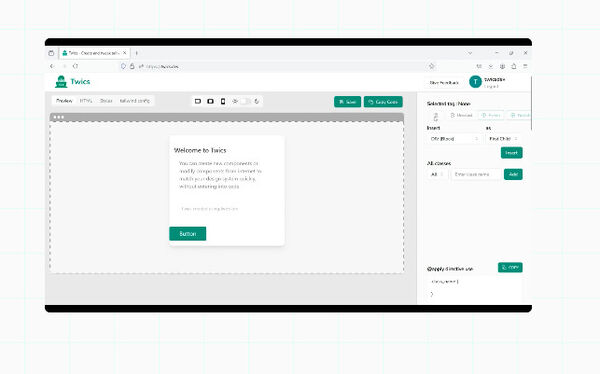Open the tab list chevron in the title bar
The height and width of the screenshot is (374, 600).
pyautogui.click(x=470, y=53)
